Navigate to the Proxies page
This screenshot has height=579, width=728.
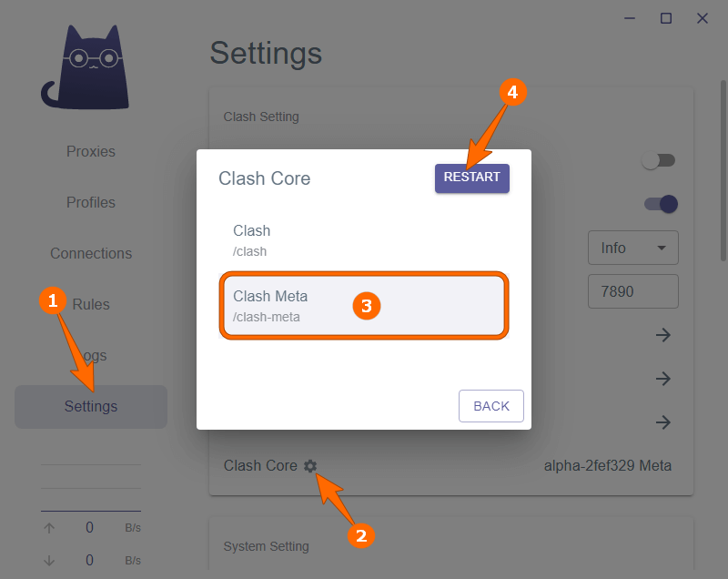click(x=90, y=151)
